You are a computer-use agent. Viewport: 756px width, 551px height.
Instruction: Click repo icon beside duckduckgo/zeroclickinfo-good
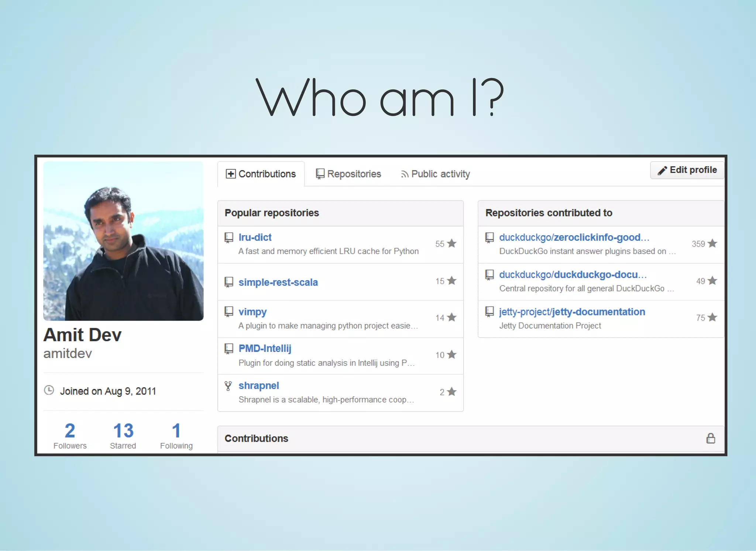(489, 237)
